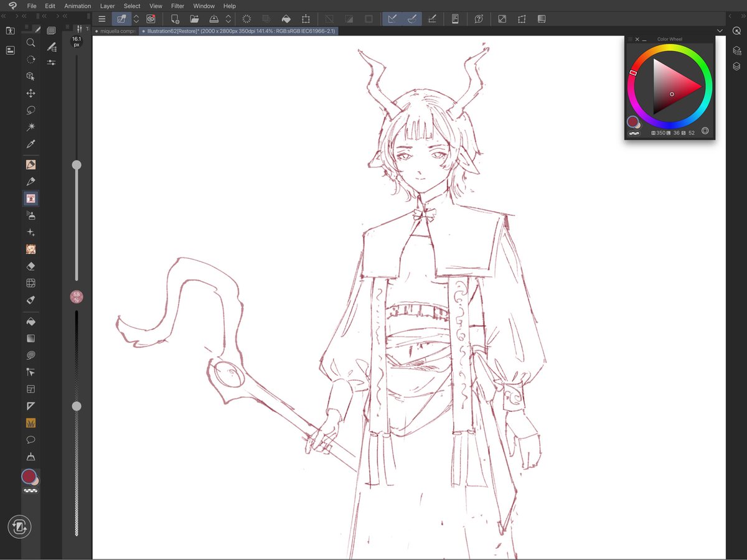
Task: Open the hamburger command bar menu
Action: (x=102, y=19)
